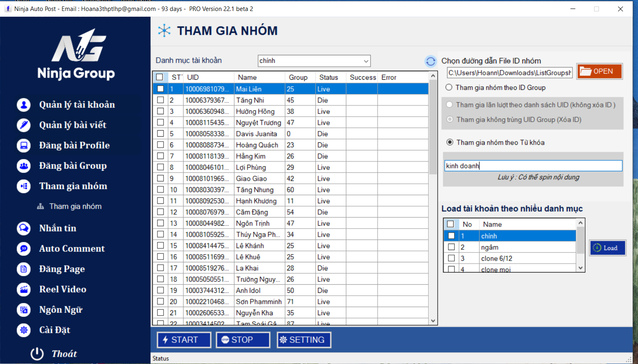Click the Cài Đặt gear icon

click(x=24, y=330)
